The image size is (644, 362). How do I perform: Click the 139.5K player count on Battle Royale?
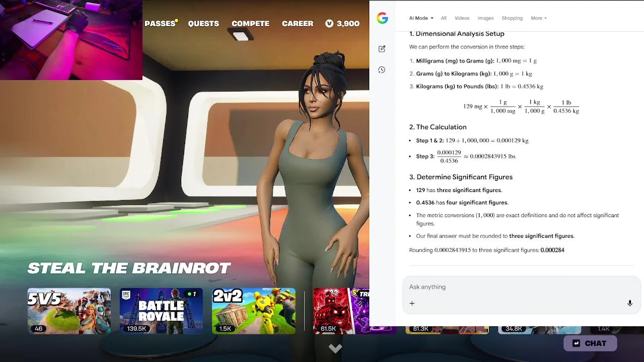point(136,329)
